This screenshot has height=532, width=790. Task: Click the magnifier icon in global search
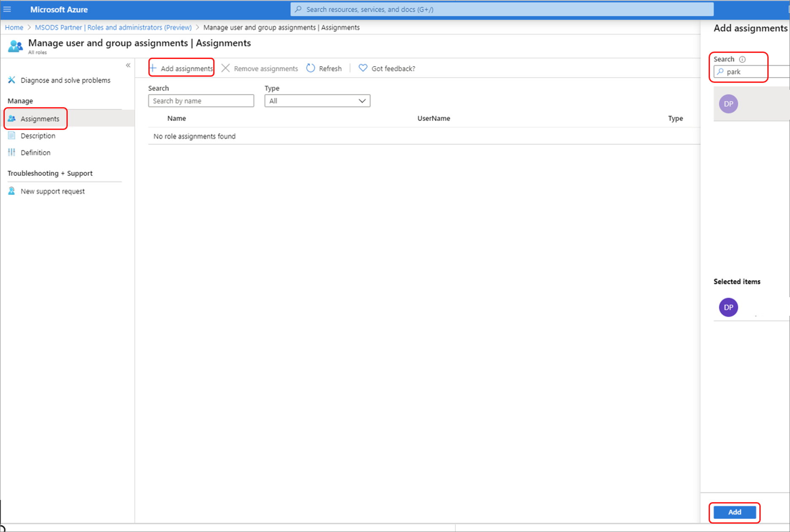298,9
